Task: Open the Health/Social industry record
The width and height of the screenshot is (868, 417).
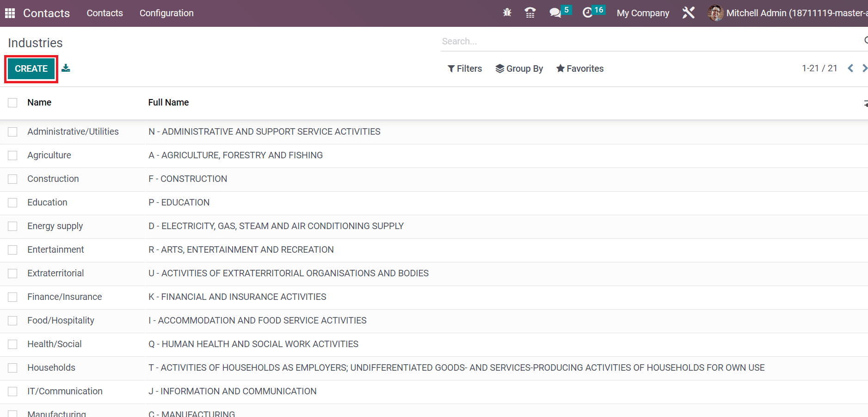Action: 55,344
